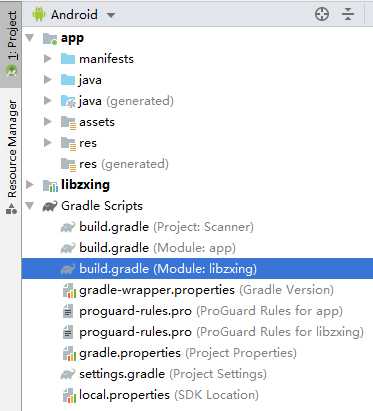Select the assets row text
Viewport: 373px width, 411px height.
click(x=97, y=122)
